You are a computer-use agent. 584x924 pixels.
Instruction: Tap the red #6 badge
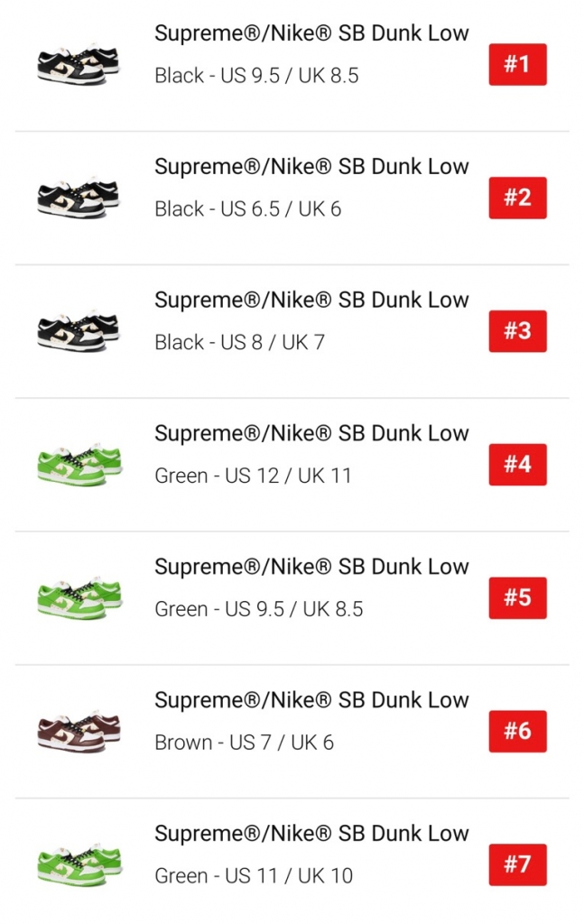click(517, 731)
